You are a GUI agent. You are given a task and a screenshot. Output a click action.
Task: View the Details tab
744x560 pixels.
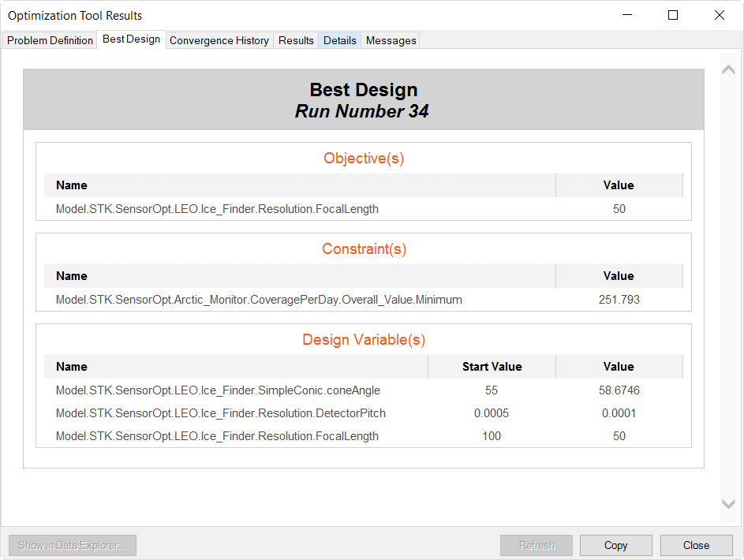pos(340,40)
